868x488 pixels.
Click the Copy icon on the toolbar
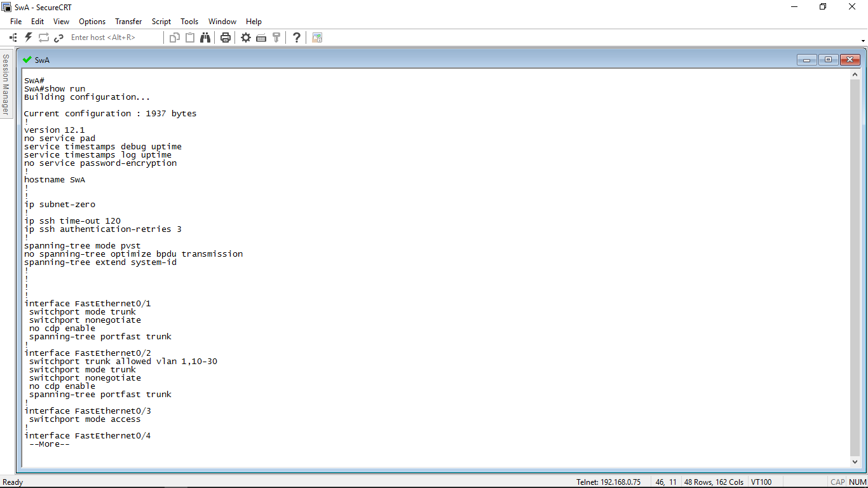[x=175, y=37]
